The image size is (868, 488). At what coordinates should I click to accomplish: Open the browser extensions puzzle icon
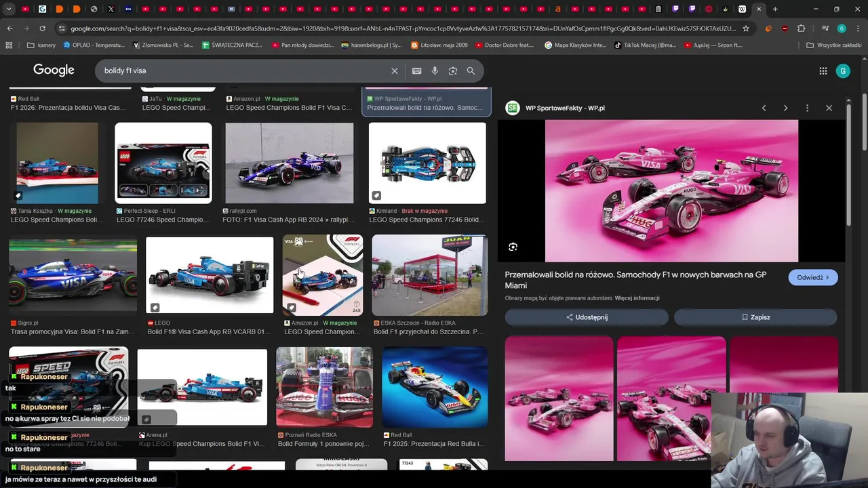click(x=802, y=28)
